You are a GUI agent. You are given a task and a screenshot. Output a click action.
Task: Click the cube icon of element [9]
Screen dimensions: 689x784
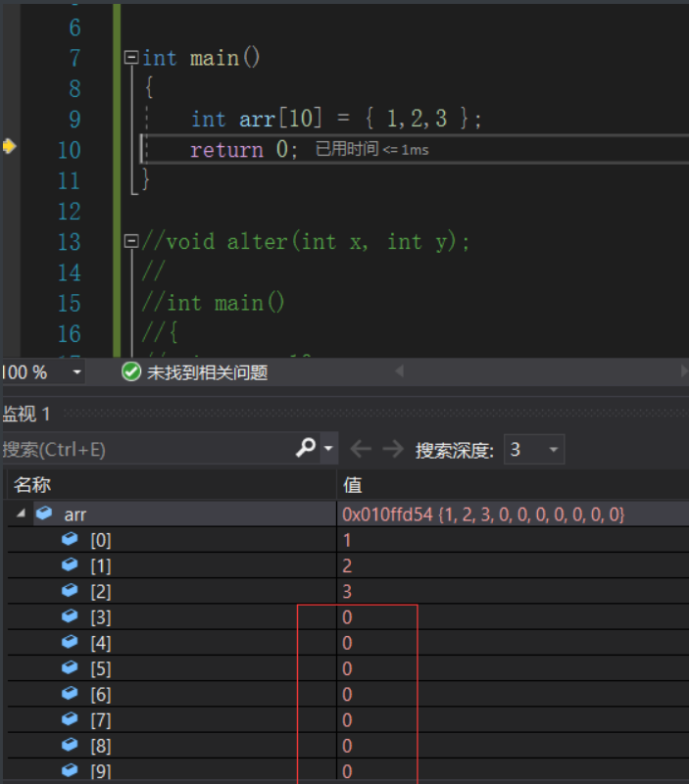[70, 770]
